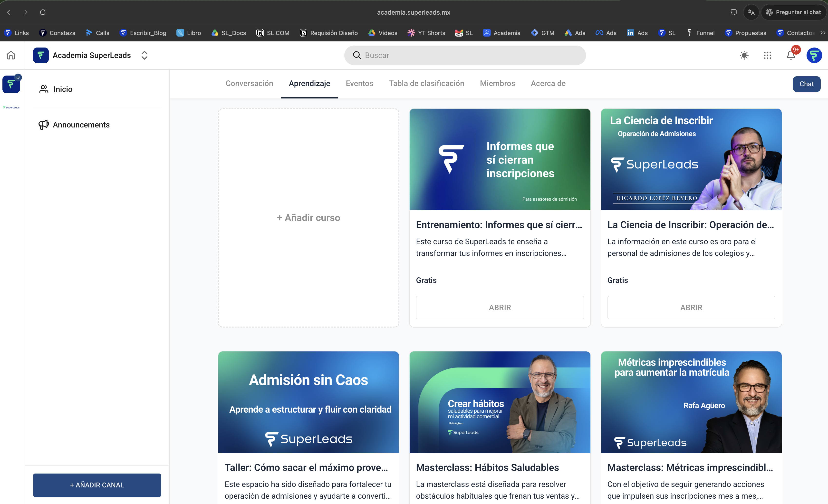Click the + AÑADIR CANAL button

pos(97,485)
